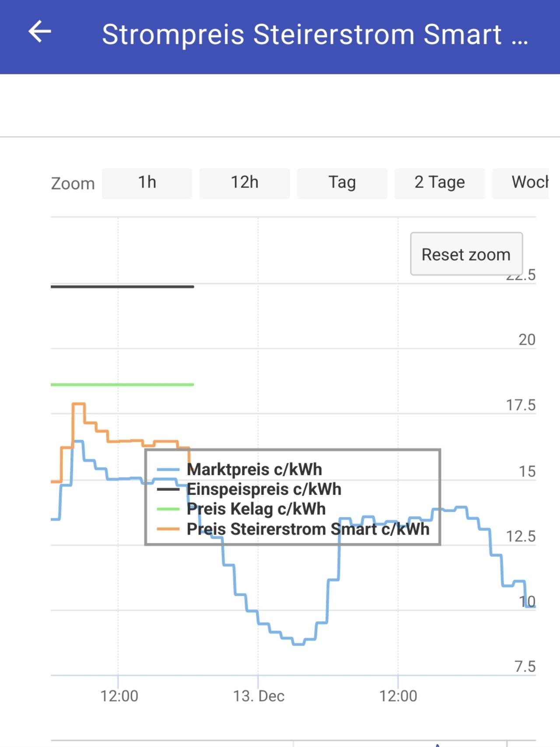Toggle Einspeispreis c/kWh series in legend
This screenshot has height=747, width=560.
pos(264,489)
